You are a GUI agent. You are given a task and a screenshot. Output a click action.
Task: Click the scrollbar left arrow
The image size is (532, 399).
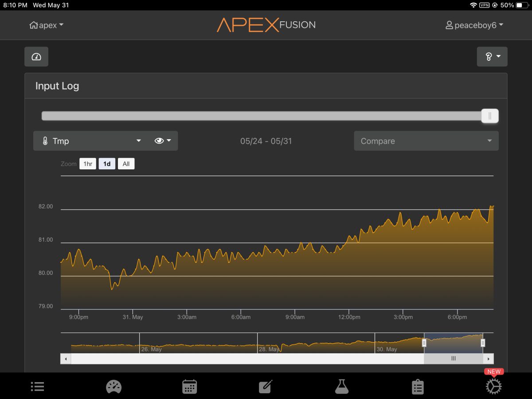(66, 359)
